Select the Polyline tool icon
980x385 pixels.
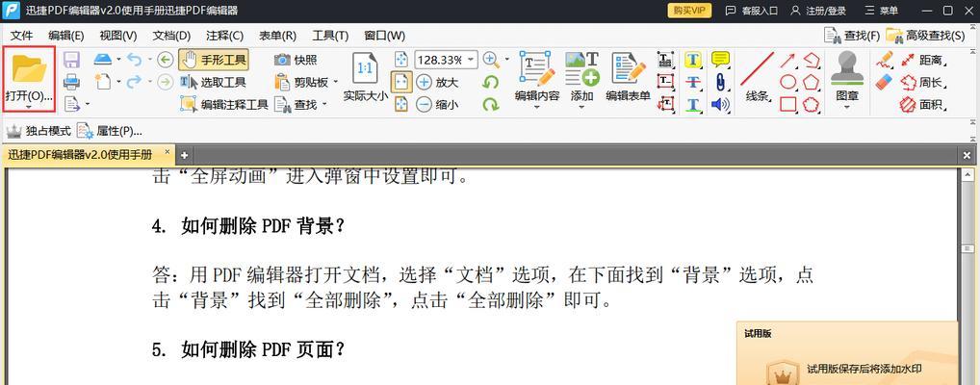coord(812,60)
